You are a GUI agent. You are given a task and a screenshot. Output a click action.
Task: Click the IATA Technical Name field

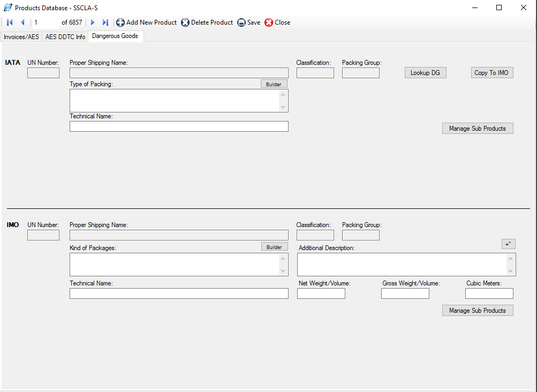click(179, 126)
